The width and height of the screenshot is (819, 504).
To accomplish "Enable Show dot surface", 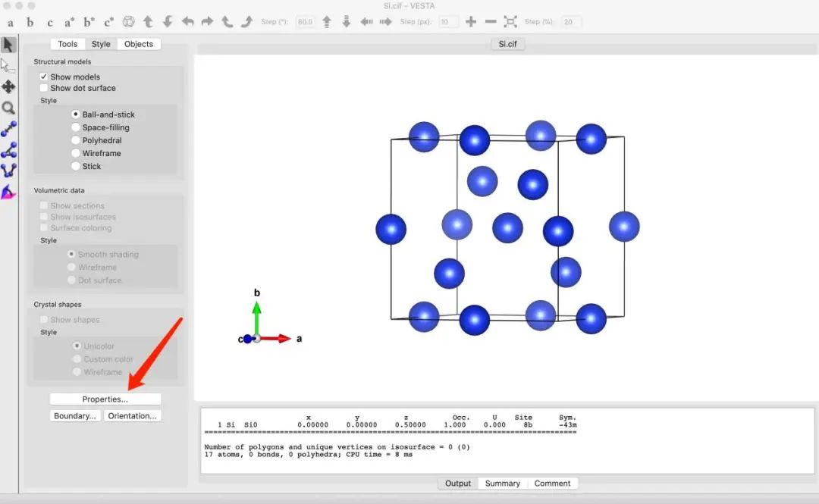I will [x=44, y=88].
